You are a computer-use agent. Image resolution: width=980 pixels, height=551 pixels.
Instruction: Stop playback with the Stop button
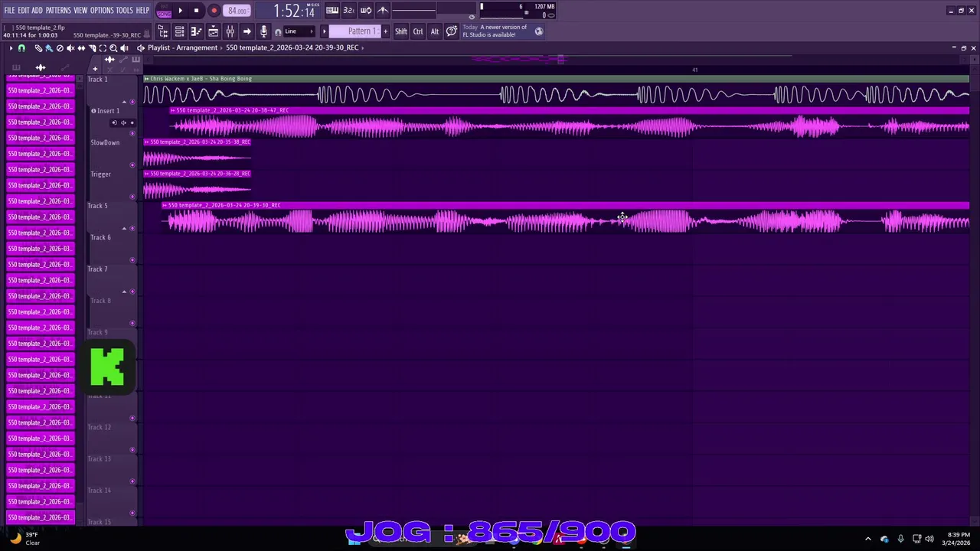tap(197, 11)
